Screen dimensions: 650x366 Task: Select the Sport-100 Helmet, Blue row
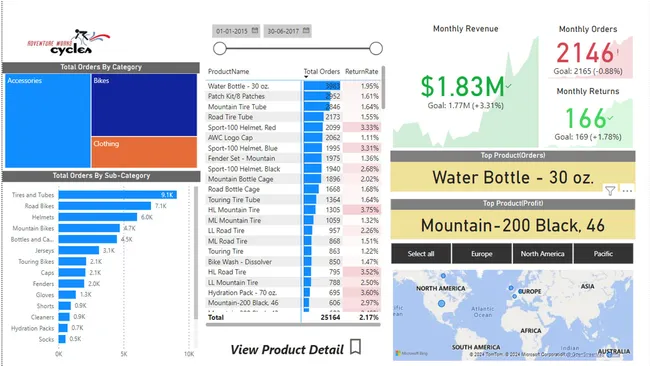coord(293,148)
